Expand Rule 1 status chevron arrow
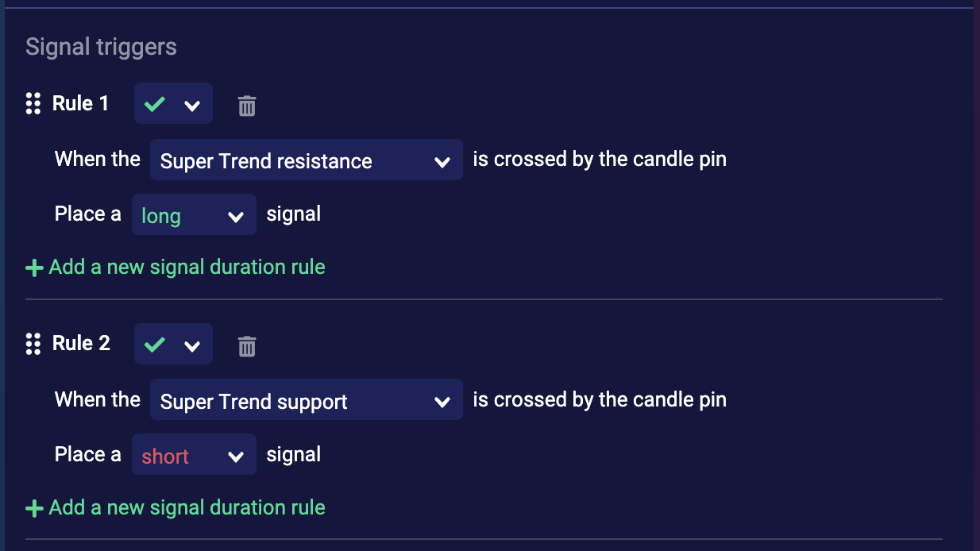Viewport: 980px width, 551px height. pyautogui.click(x=191, y=106)
